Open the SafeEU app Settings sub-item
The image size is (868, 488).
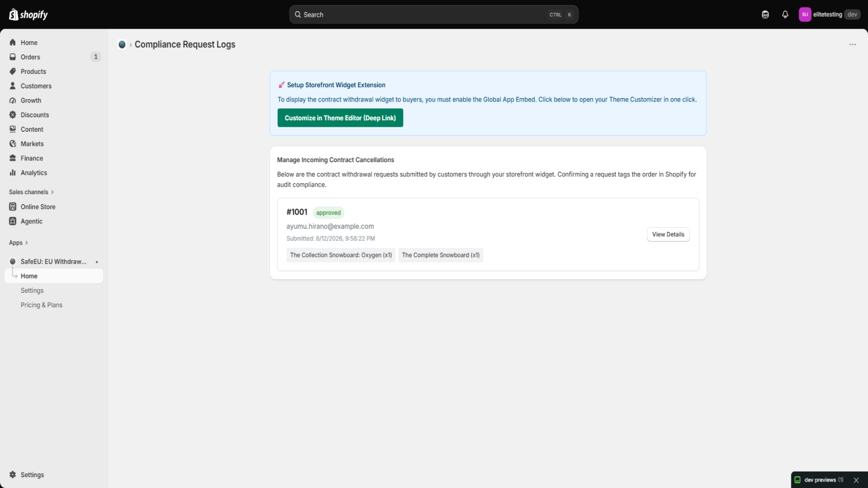tap(54, 291)
